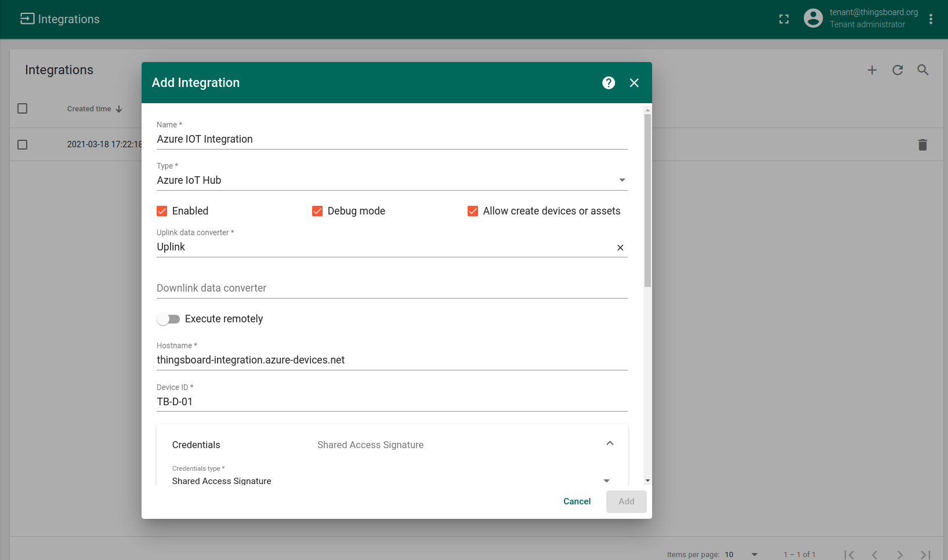Click the dialog vertical scrollbar thumb

(x=647, y=200)
